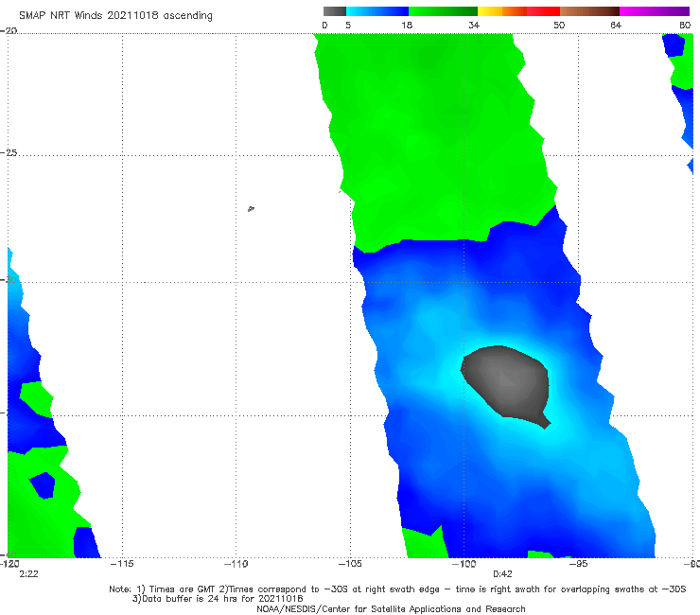The image size is (700, 615).
Task: Click the longitude label '-120'
Action: [9, 564]
